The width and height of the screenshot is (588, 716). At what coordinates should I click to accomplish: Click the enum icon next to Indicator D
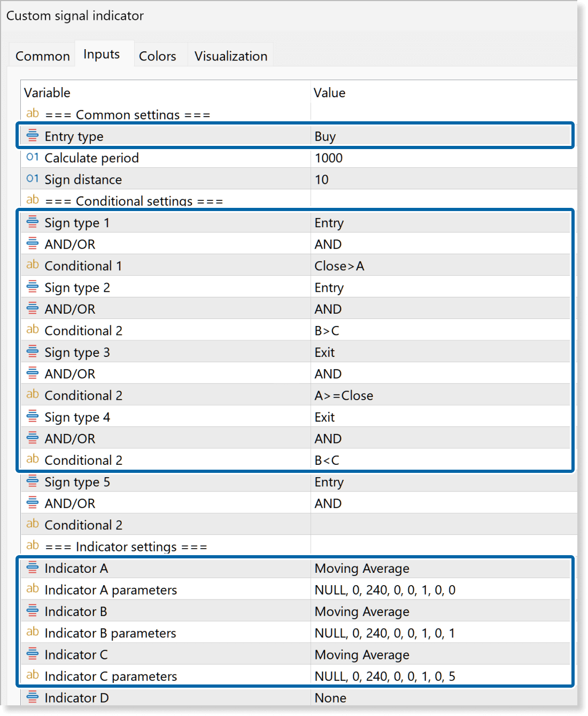click(33, 697)
